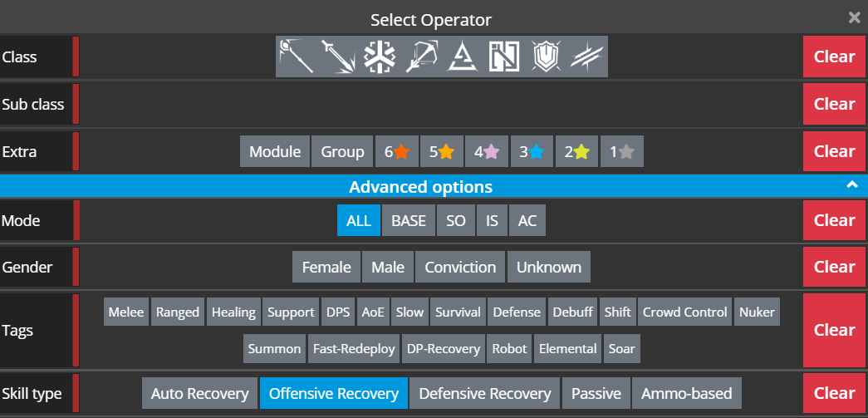Select the 3 blue star rarity filter
The height and width of the screenshot is (418, 868).
(532, 151)
